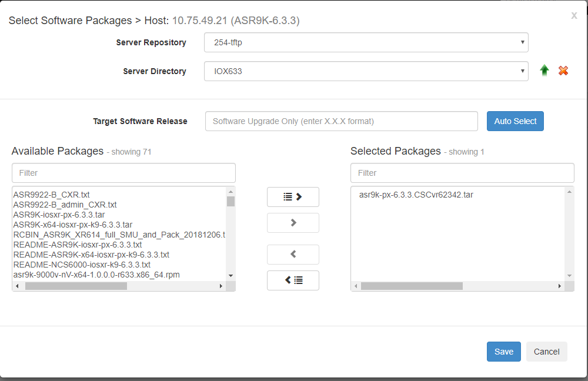
Task: Save the selected software packages
Action: coord(503,352)
